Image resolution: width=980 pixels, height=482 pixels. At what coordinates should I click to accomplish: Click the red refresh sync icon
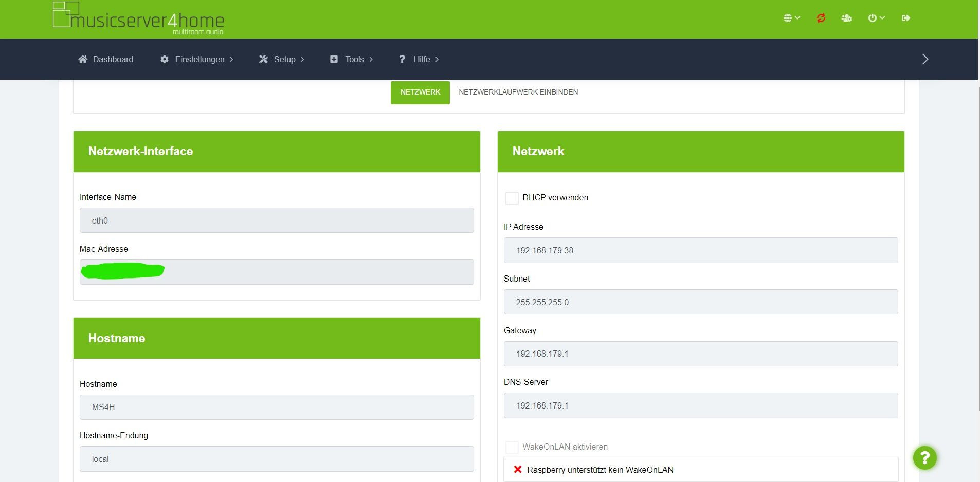tap(821, 18)
